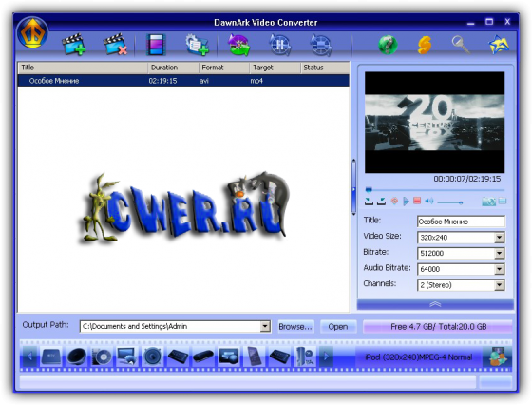Play the preview video
The height and width of the screenshot is (405, 532).
(407, 202)
